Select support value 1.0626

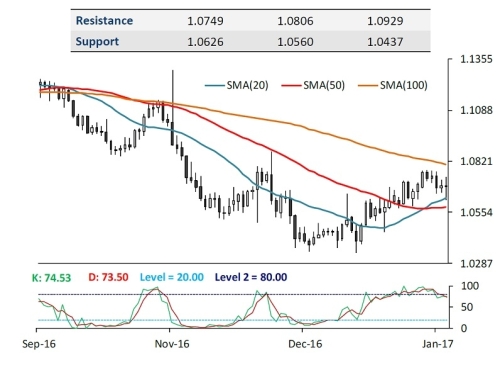(205, 42)
